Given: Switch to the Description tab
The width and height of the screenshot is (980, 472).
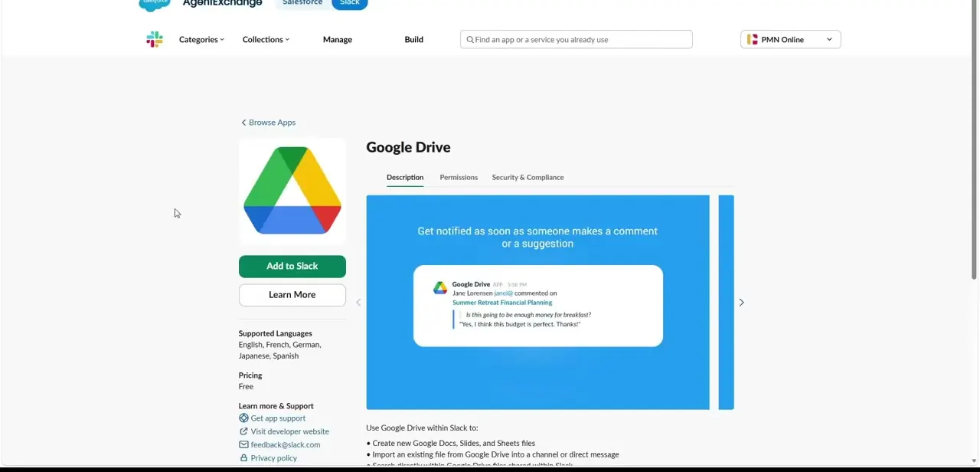Looking at the screenshot, I should [x=405, y=178].
